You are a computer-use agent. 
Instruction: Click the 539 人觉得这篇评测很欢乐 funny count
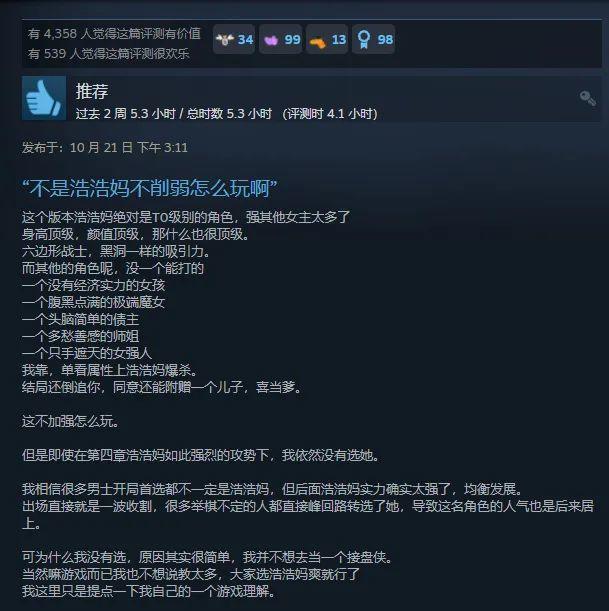[x=108, y=53]
